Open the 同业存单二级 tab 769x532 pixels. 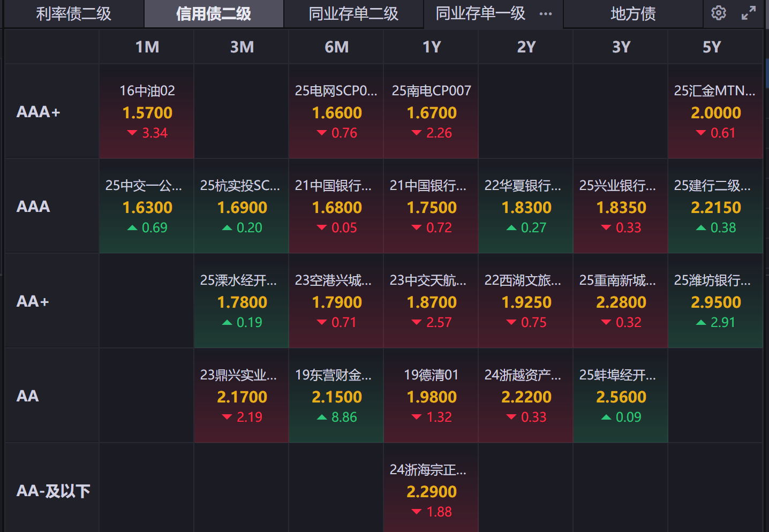pos(353,14)
